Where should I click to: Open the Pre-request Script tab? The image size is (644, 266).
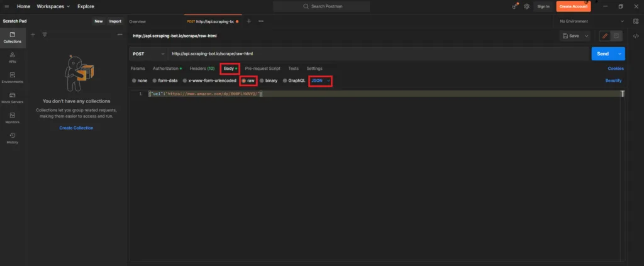[x=262, y=68]
